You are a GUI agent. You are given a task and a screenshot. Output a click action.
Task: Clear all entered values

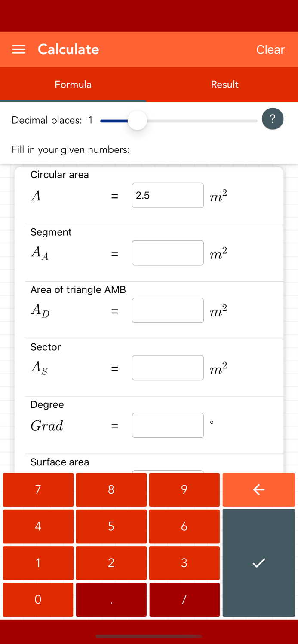270,49
